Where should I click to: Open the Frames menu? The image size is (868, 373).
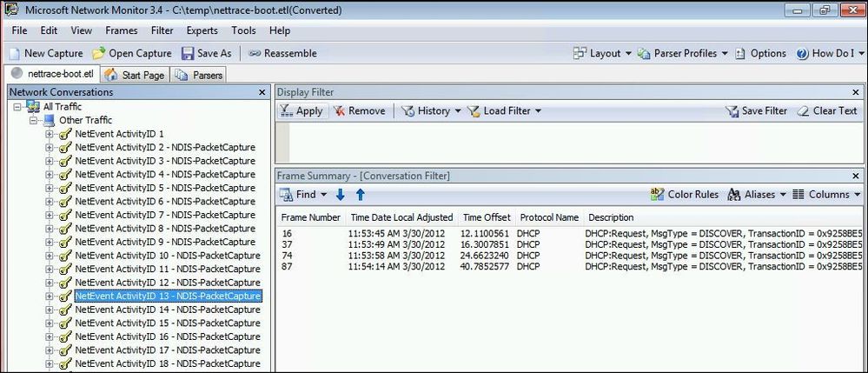point(122,30)
